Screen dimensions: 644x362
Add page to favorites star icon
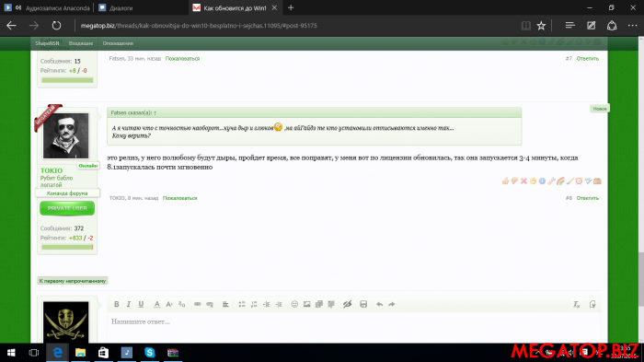541,26
